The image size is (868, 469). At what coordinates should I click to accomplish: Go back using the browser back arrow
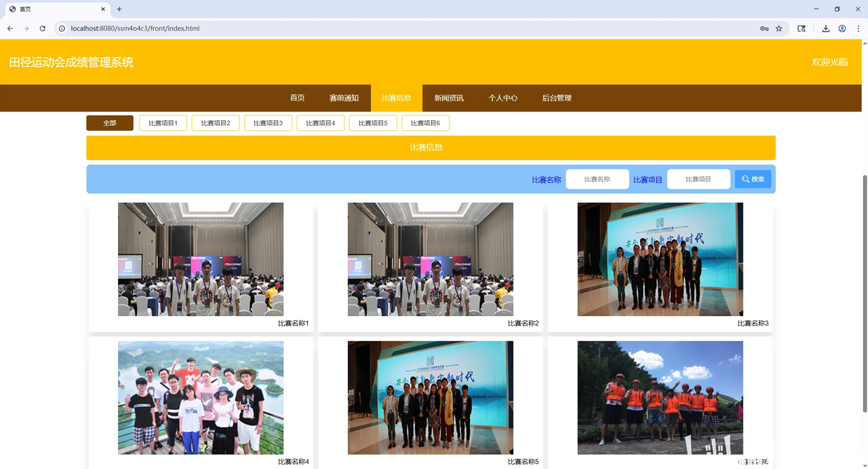pos(10,28)
